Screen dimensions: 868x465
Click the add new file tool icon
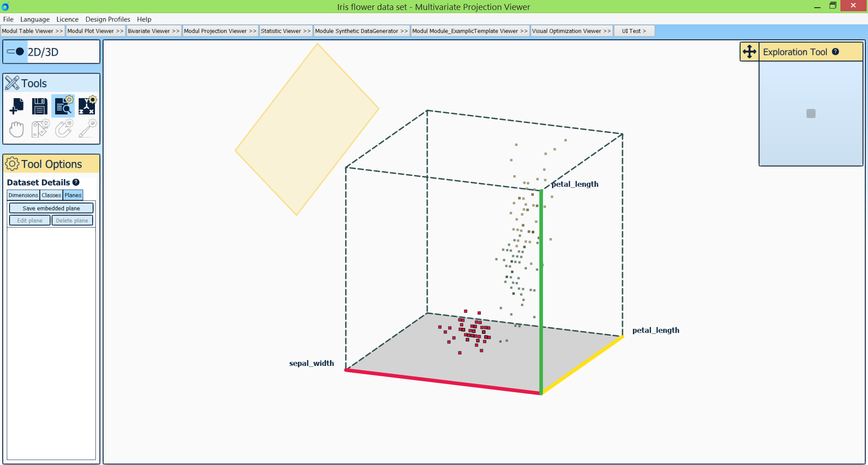point(17,106)
